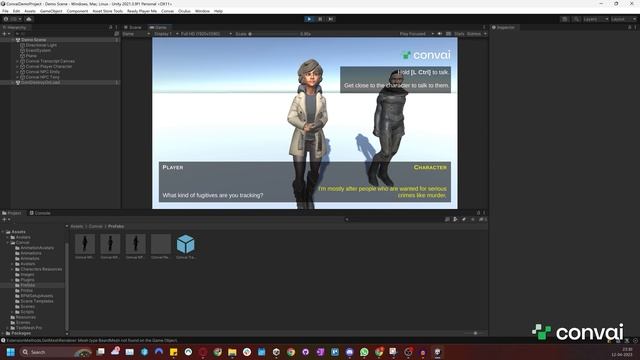Screen dimensions: 640x360
Task: Adjust the Project thumbnail size slider
Action: click(474, 333)
